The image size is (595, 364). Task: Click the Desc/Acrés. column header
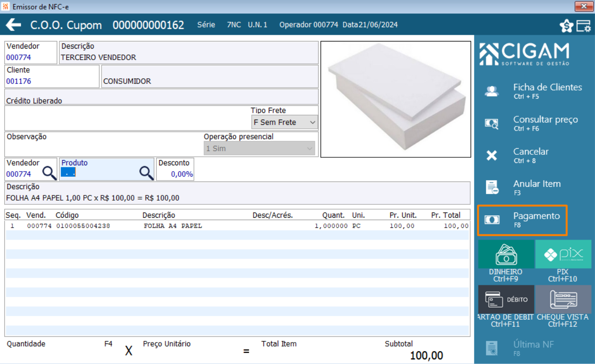click(x=272, y=215)
